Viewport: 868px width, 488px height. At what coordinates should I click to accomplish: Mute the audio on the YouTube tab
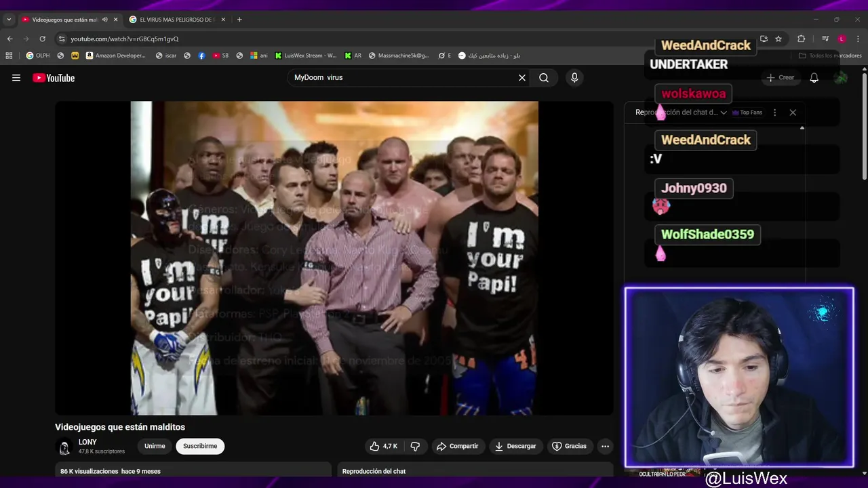(104, 20)
